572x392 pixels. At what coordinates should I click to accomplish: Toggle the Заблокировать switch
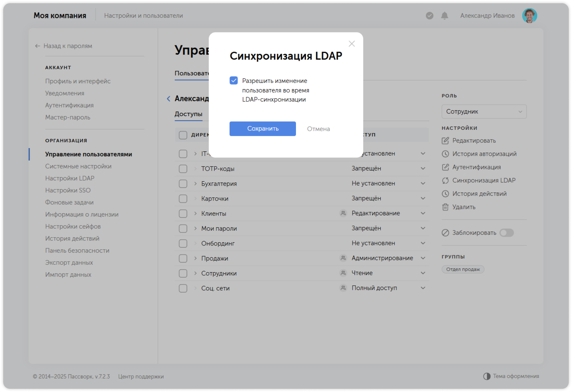click(x=506, y=233)
